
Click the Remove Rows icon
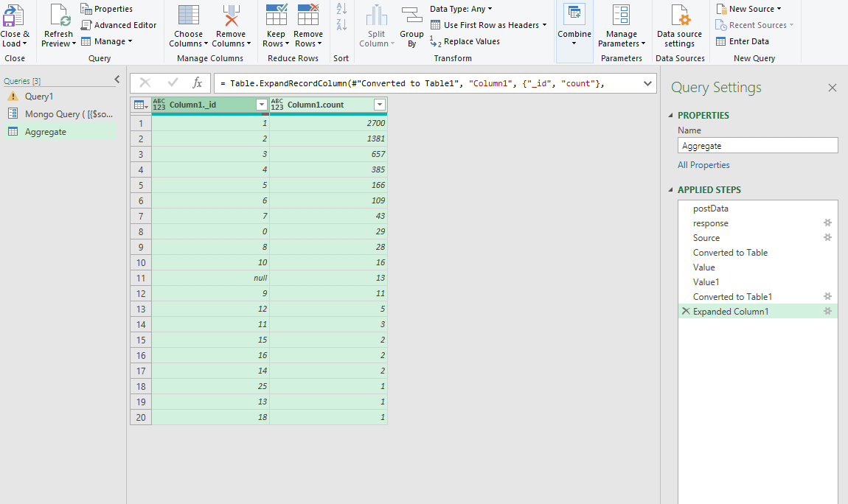[308, 15]
